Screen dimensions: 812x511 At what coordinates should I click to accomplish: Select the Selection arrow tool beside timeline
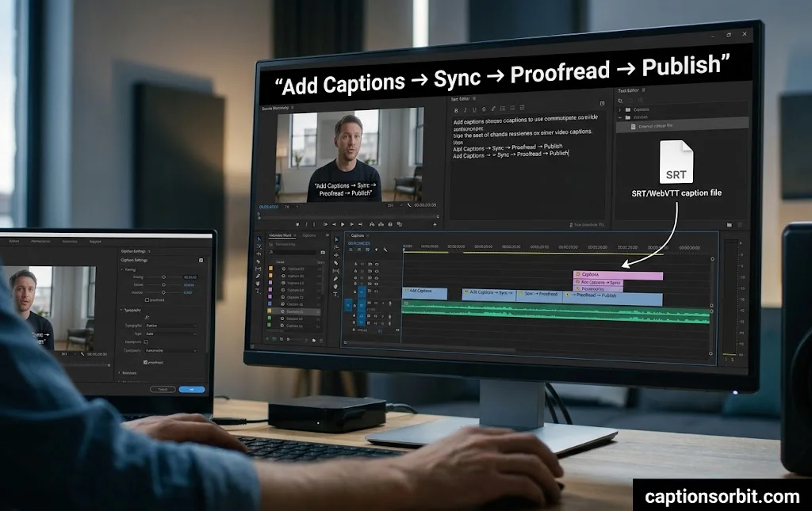tap(336, 239)
